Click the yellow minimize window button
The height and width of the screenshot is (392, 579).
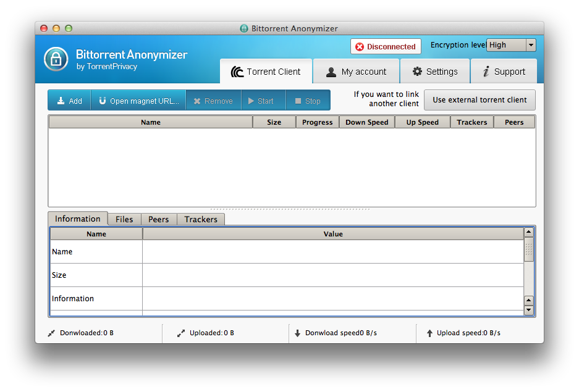56,28
